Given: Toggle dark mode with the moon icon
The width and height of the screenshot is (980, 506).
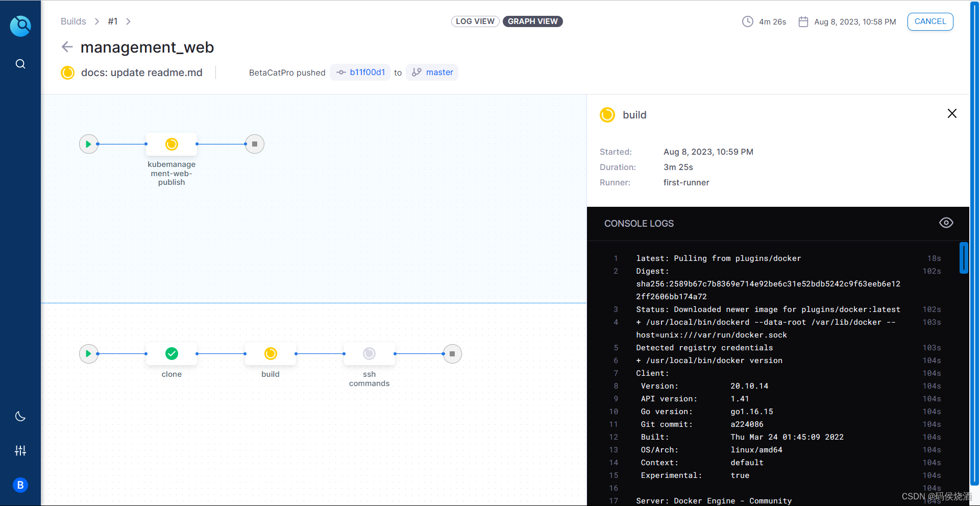Looking at the screenshot, I should [20, 417].
